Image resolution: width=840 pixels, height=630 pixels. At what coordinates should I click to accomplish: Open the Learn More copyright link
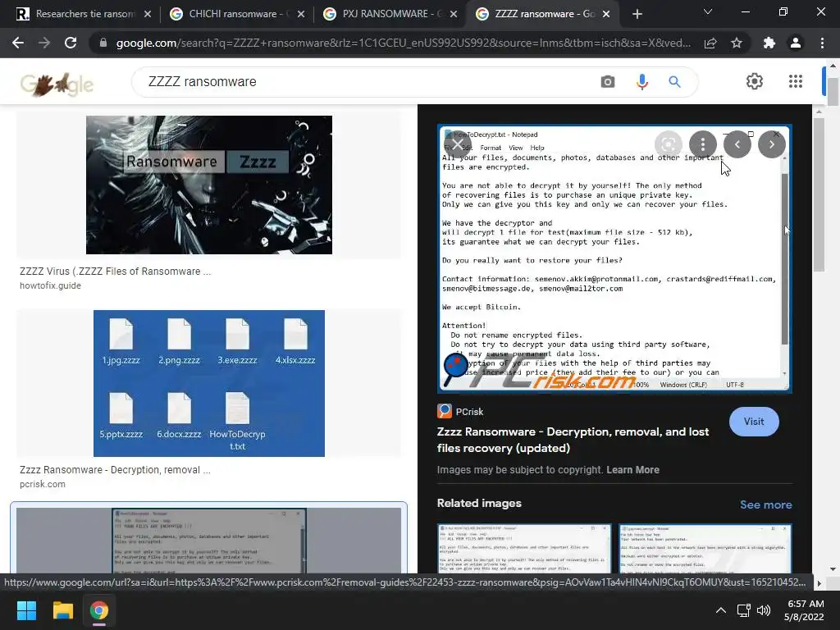(632, 470)
